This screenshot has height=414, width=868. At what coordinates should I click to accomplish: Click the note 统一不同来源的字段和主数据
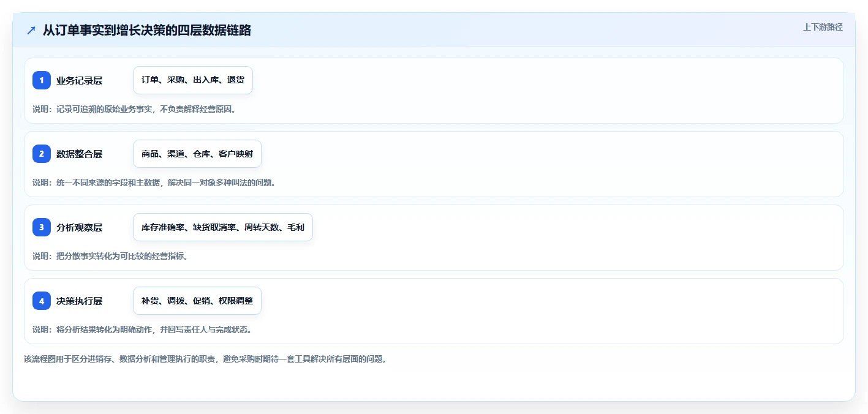pos(109,183)
